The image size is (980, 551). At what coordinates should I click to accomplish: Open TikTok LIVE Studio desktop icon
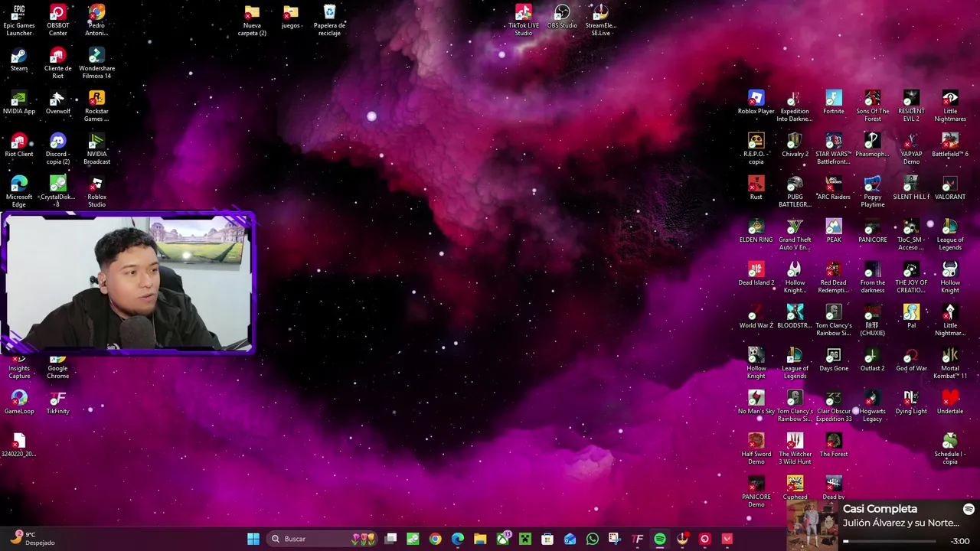point(523,20)
